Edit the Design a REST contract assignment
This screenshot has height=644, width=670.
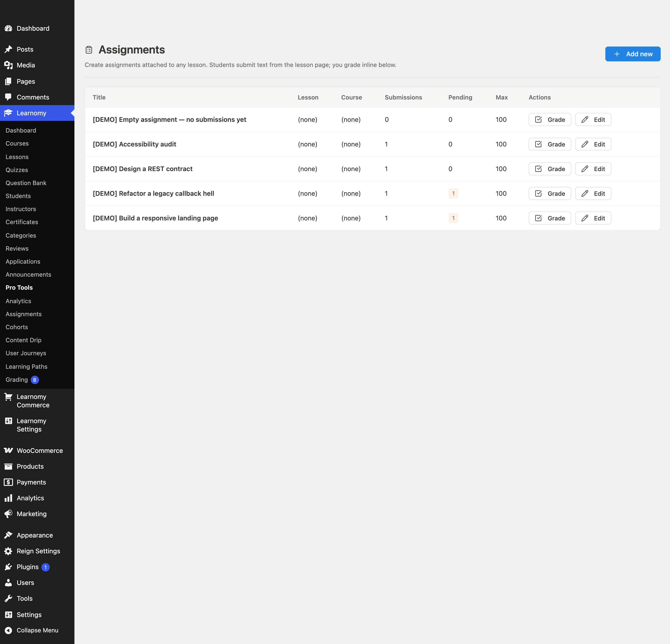593,169
